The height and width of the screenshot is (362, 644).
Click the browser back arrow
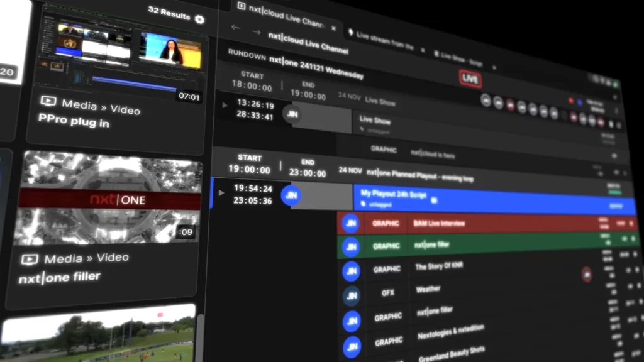click(235, 28)
